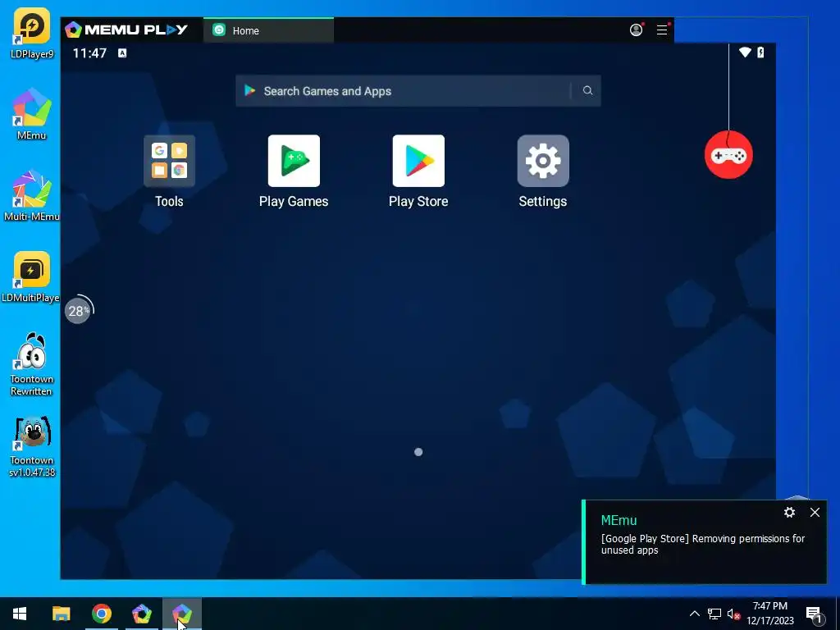The image size is (840, 630).
Task: Open the Windows Action Center notifications
Action: click(x=815, y=614)
